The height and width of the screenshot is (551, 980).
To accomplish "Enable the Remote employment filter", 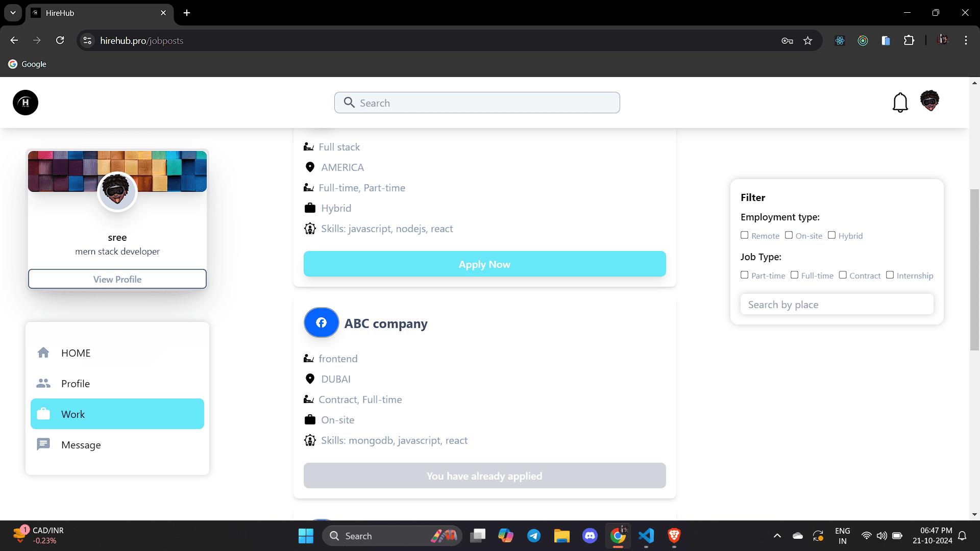I will point(745,235).
